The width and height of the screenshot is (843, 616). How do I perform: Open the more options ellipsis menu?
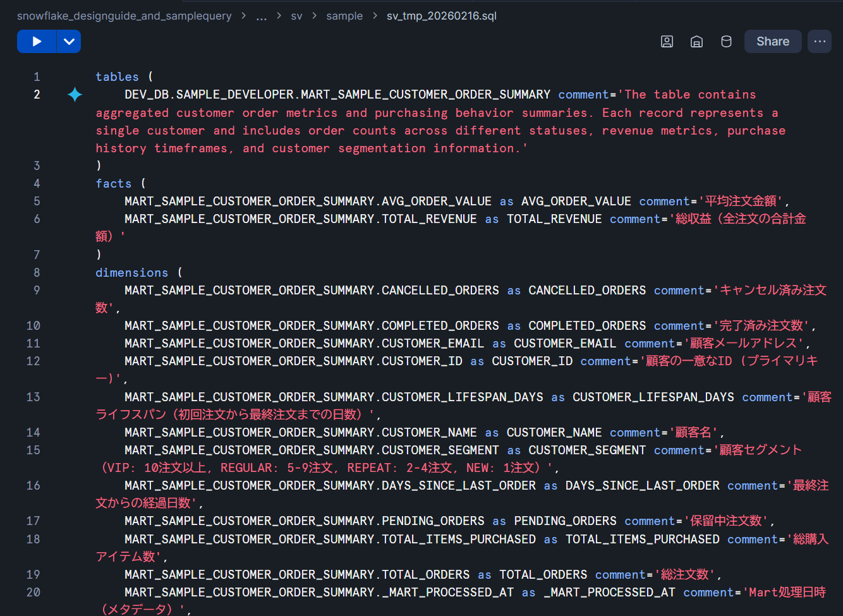coord(820,42)
